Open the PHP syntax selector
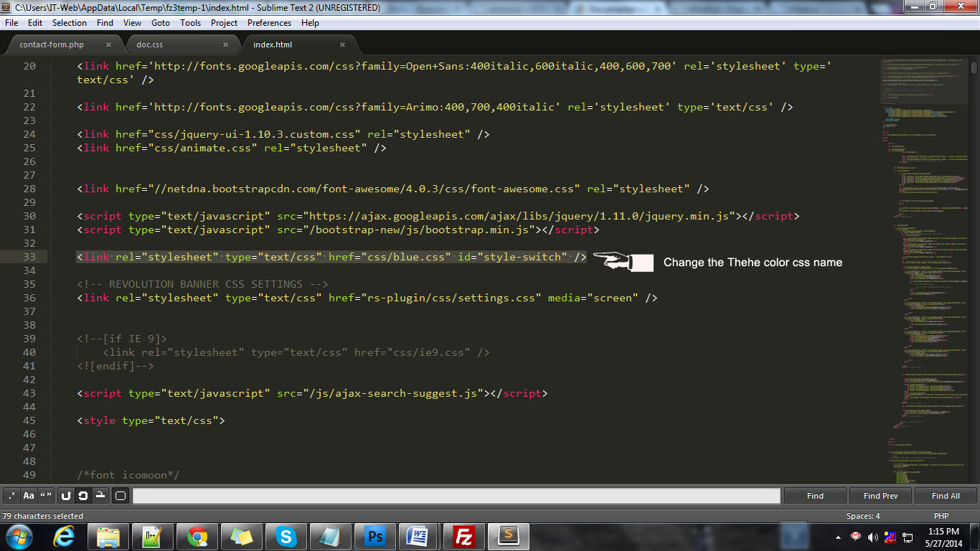The width and height of the screenshot is (980, 551). (941, 516)
